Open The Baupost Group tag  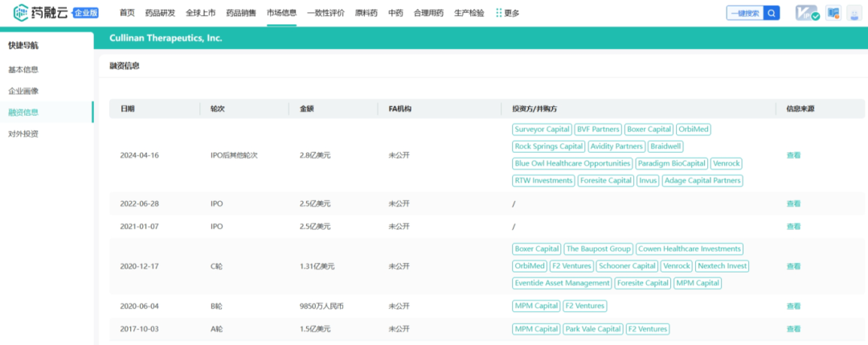pyautogui.click(x=599, y=249)
